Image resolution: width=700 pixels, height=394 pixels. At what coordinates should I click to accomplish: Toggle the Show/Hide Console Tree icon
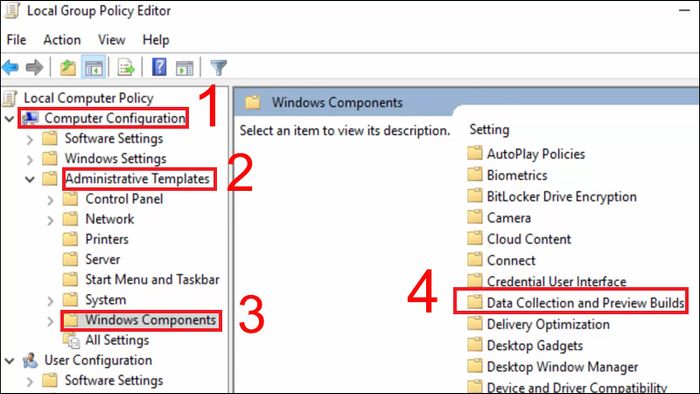coord(94,68)
